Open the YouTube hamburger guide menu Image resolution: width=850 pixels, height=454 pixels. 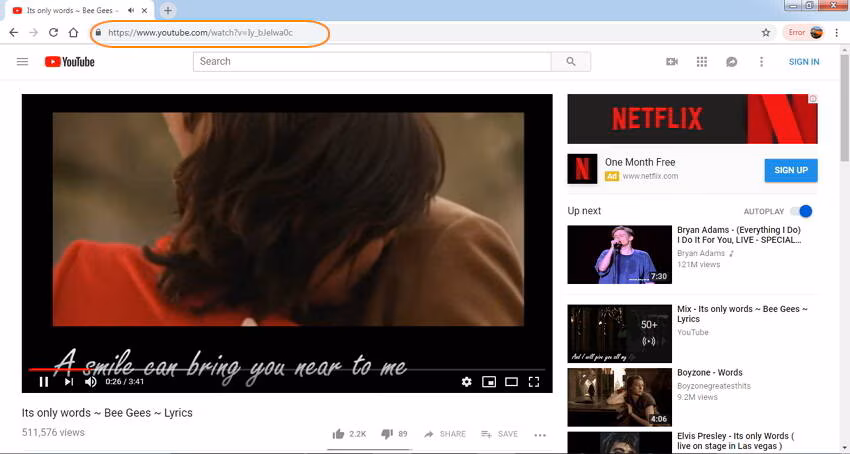click(x=22, y=62)
